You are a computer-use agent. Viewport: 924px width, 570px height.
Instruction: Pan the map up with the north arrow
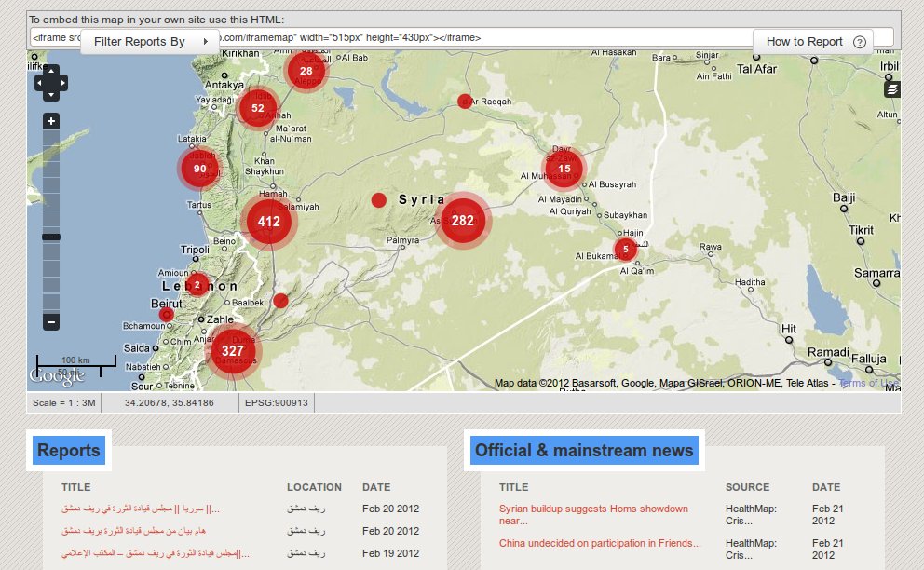[x=50, y=71]
